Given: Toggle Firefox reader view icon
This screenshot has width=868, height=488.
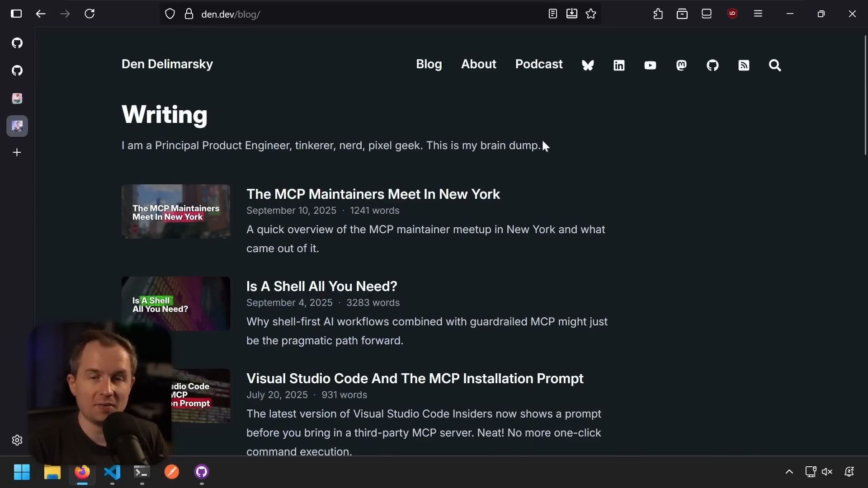Looking at the screenshot, I should [x=552, y=14].
